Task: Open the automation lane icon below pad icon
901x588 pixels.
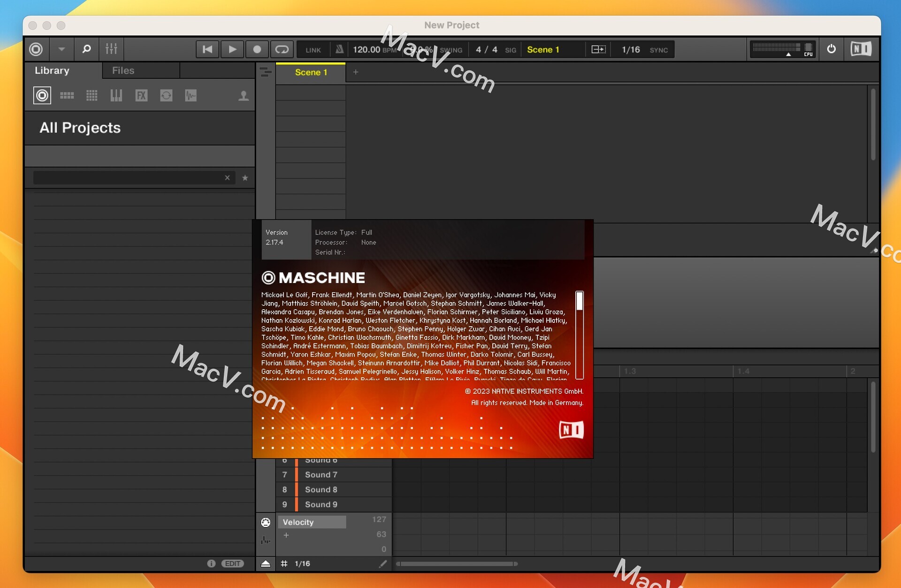Action: coord(266,540)
